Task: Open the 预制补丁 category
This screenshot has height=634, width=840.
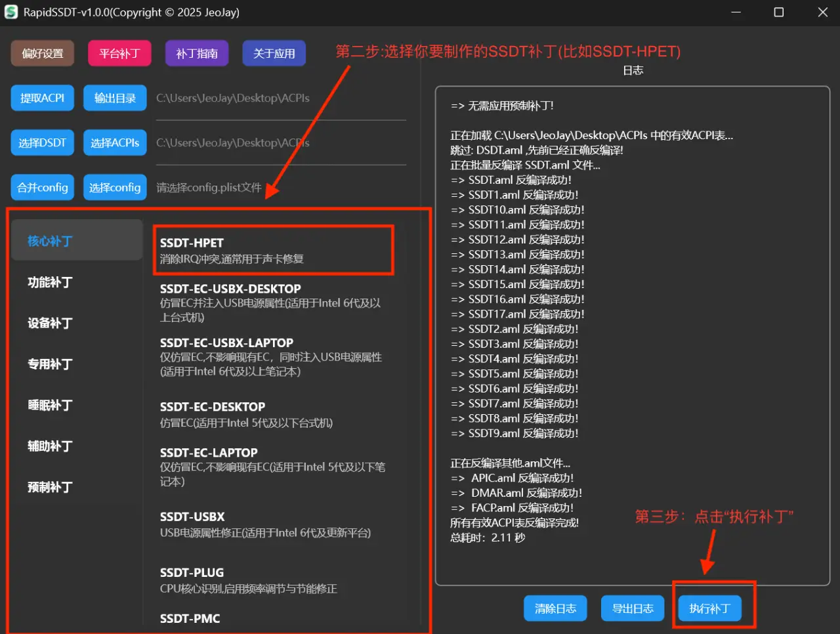Action: 50,487
